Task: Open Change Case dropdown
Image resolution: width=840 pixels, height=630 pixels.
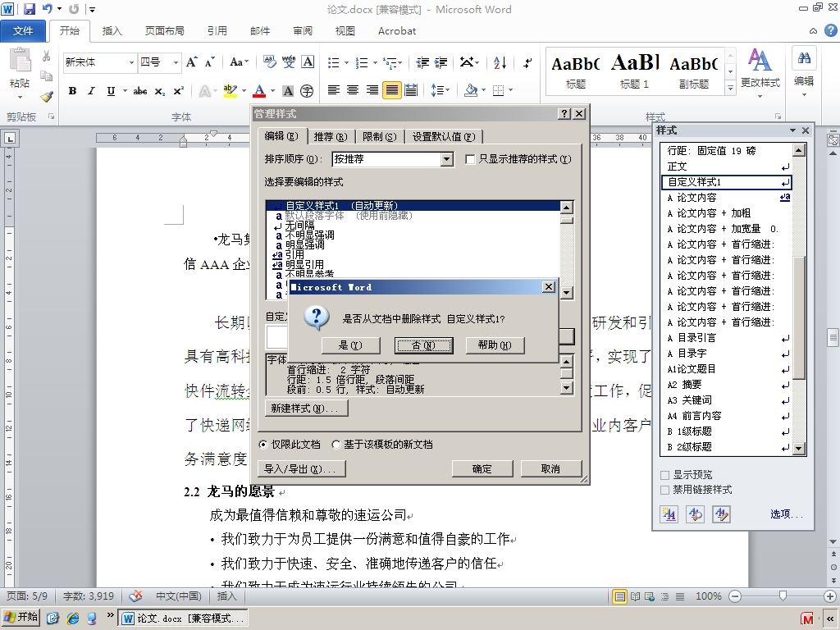Action: click(x=239, y=62)
